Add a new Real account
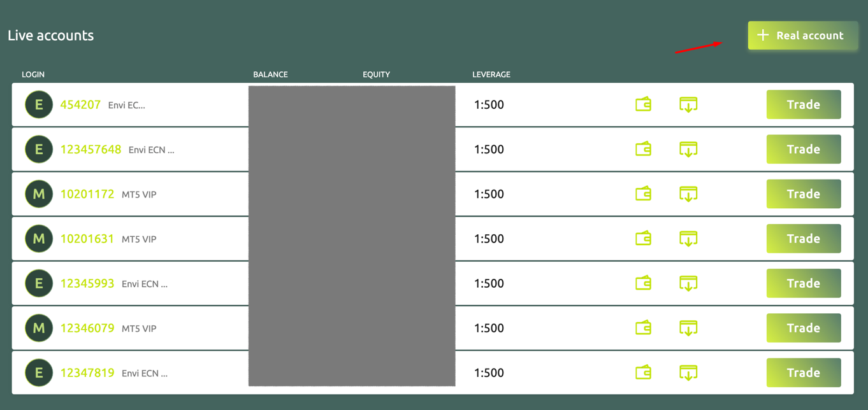Image resolution: width=868 pixels, height=410 pixels. (802, 36)
